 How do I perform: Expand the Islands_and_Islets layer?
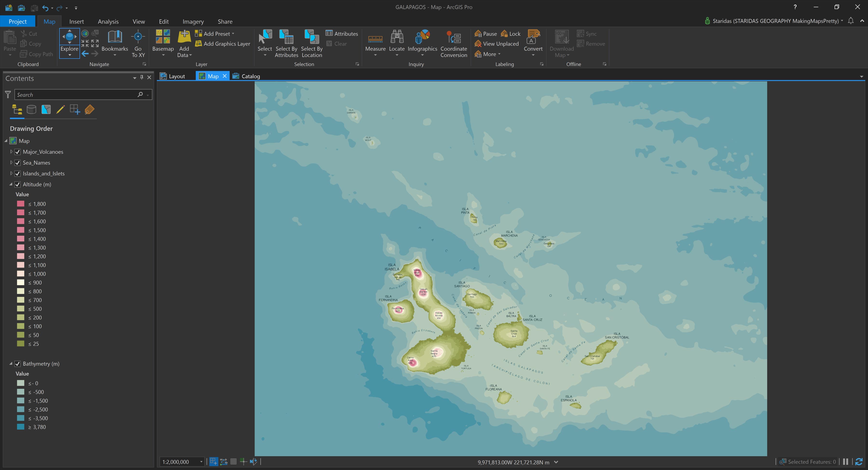tap(11, 174)
